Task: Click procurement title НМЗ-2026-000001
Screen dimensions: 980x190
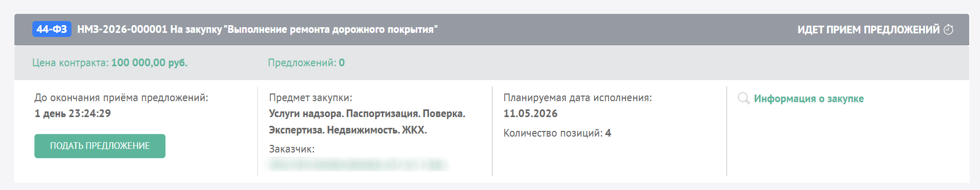Action: (257, 29)
